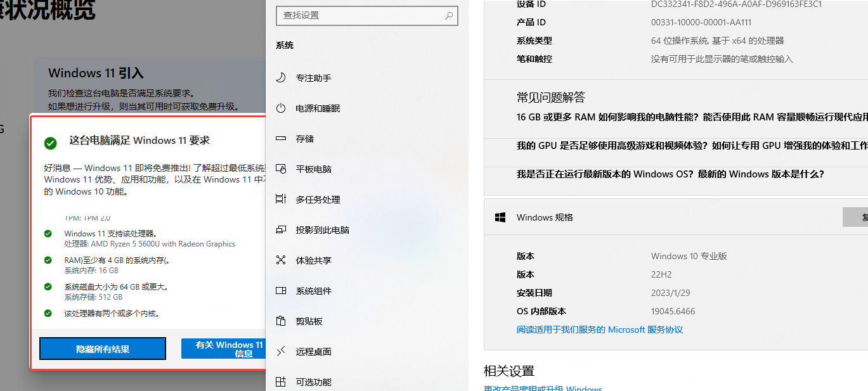The height and width of the screenshot is (391, 868).
Task: Open FAQ about GPU gaming experience
Action: [x=692, y=146]
